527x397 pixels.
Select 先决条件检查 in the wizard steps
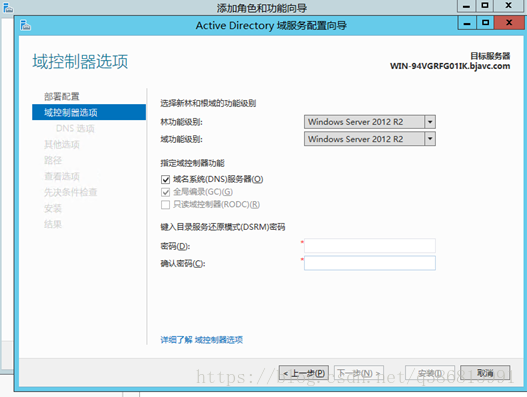[71, 192]
